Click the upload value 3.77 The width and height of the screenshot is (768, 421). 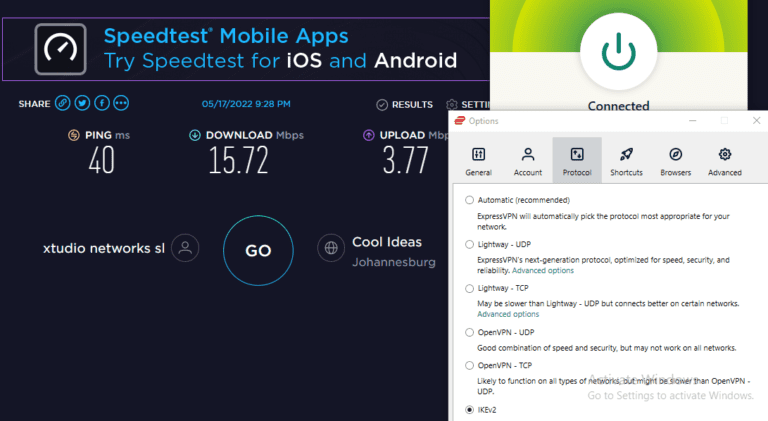point(406,161)
